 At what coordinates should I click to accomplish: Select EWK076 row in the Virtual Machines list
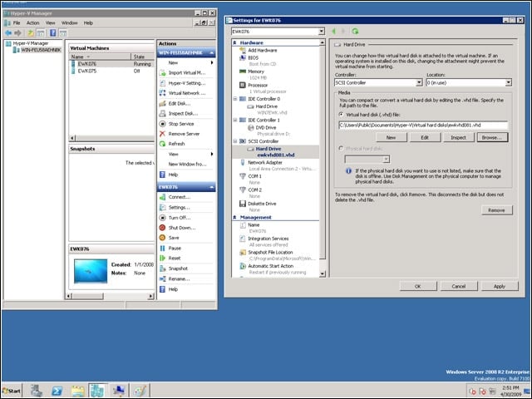pyautogui.click(x=112, y=64)
